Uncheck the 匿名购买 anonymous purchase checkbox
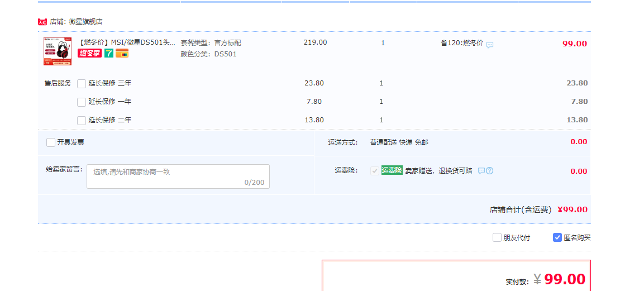This screenshot has height=291, width=644. (557, 237)
